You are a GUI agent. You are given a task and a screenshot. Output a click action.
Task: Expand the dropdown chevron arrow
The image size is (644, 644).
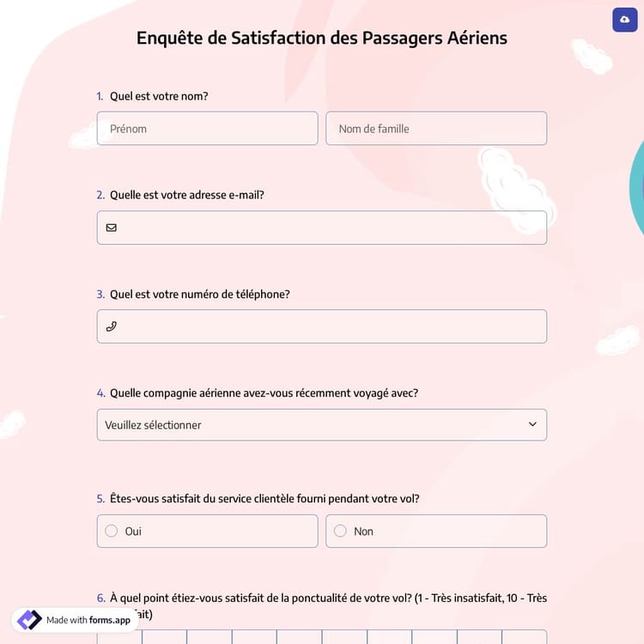pos(532,424)
